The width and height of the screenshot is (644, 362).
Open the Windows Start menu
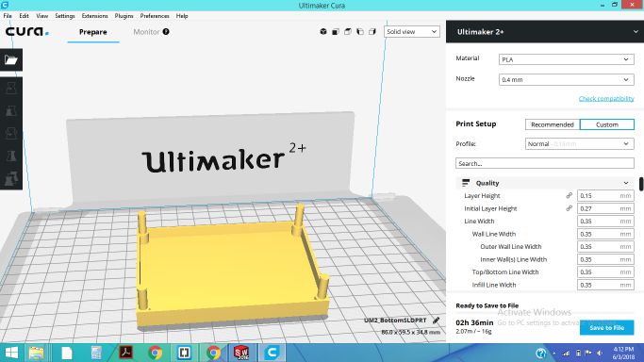tap(11, 353)
